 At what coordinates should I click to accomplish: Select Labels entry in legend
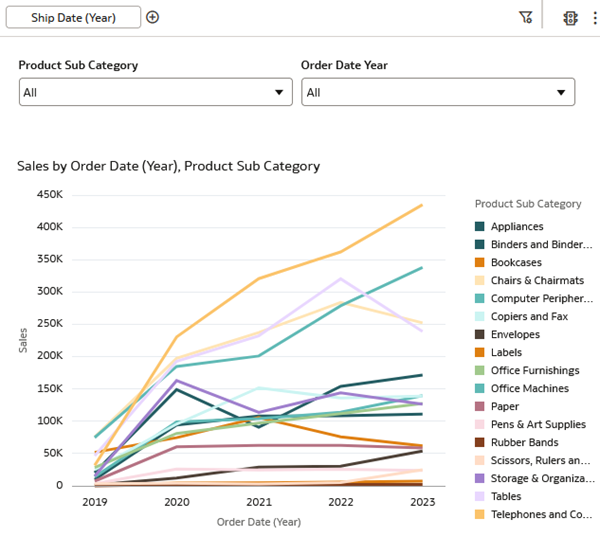(x=506, y=353)
